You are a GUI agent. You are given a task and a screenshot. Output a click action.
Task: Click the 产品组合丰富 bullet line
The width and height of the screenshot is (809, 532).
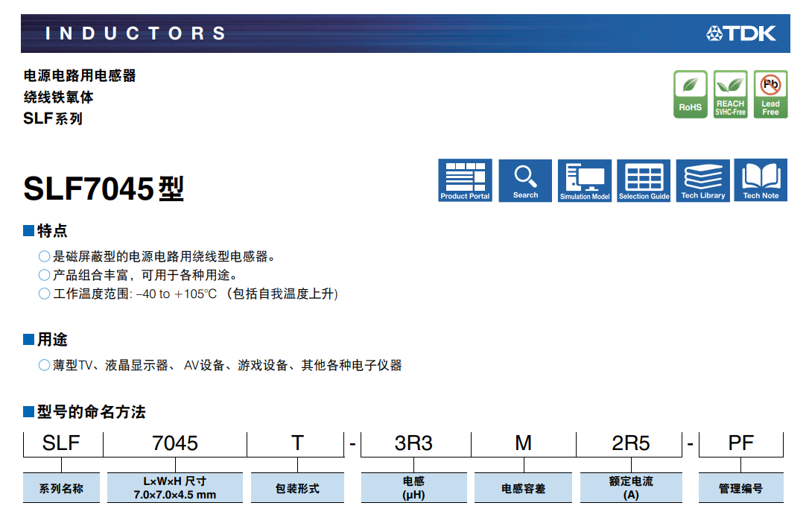(x=139, y=275)
